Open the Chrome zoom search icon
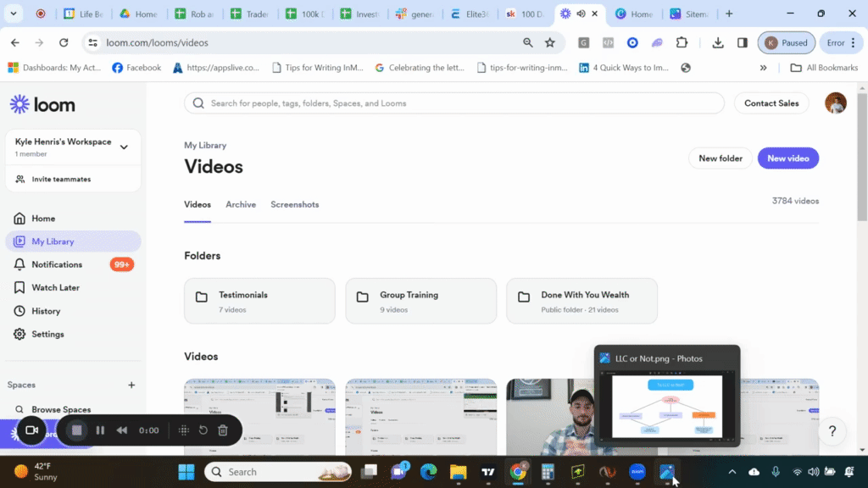 click(527, 42)
